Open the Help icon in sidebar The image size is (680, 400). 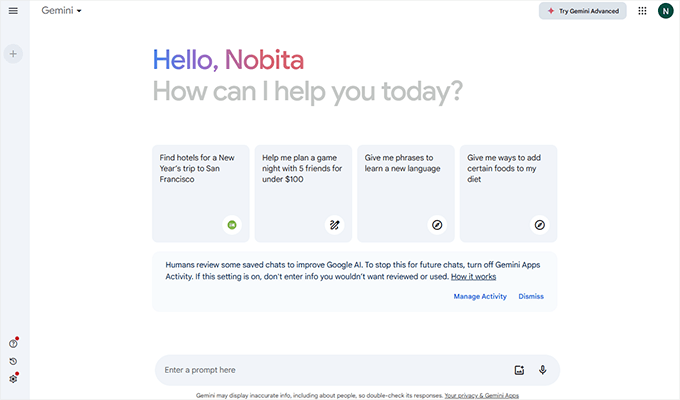pyautogui.click(x=13, y=344)
